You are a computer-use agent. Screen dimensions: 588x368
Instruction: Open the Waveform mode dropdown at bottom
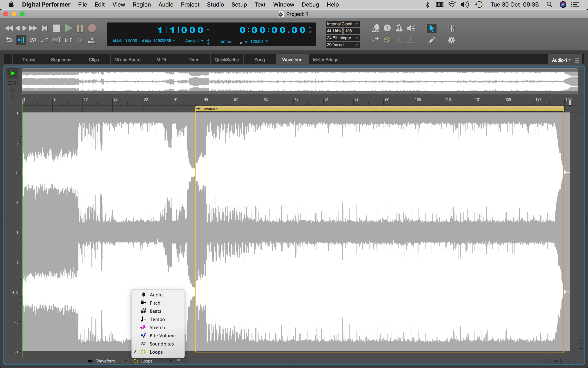tap(108, 361)
